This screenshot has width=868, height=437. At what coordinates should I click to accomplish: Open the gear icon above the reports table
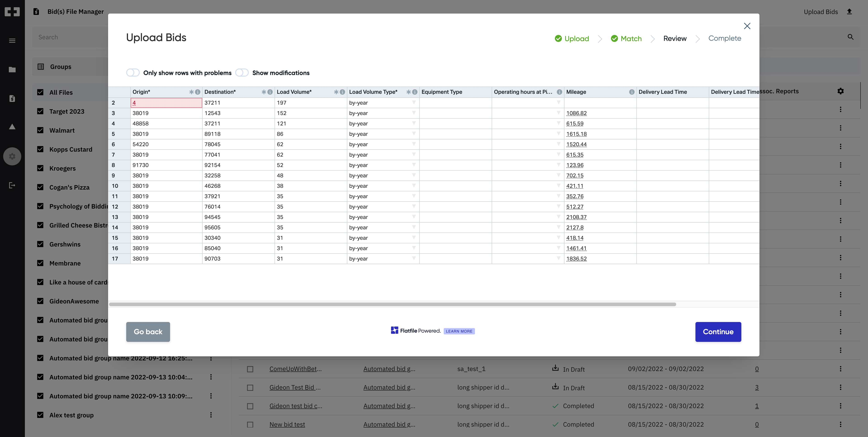(x=841, y=91)
